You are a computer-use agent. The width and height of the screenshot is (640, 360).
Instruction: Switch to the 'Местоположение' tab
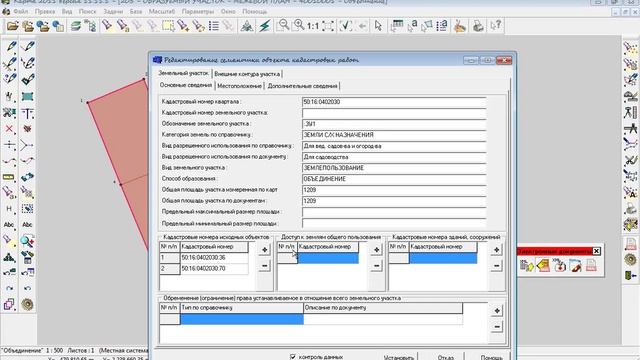[x=239, y=86]
